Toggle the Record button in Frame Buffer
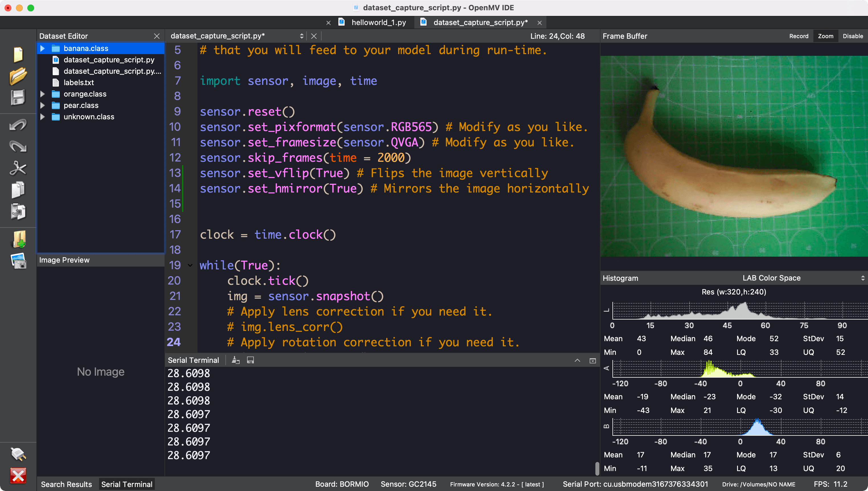Screen dimensions: 868x491 point(799,36)
